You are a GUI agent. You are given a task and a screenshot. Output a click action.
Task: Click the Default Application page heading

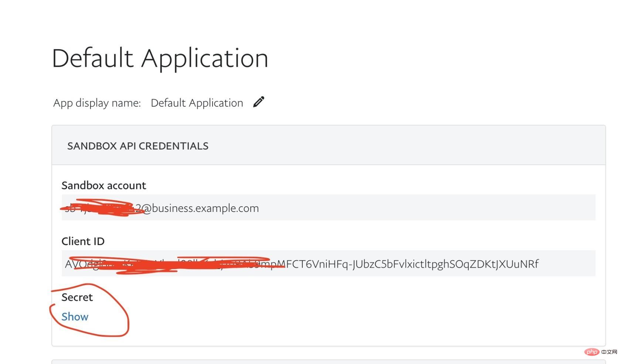160,58
